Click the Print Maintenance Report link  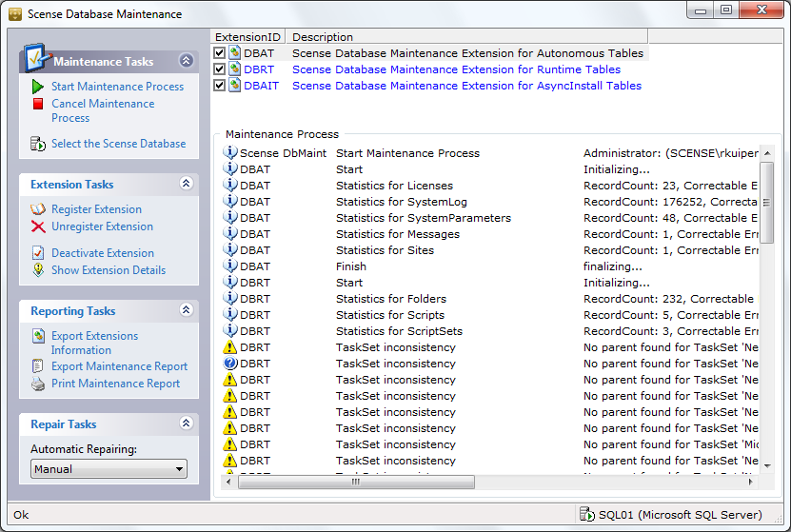(x=115, y=384)
